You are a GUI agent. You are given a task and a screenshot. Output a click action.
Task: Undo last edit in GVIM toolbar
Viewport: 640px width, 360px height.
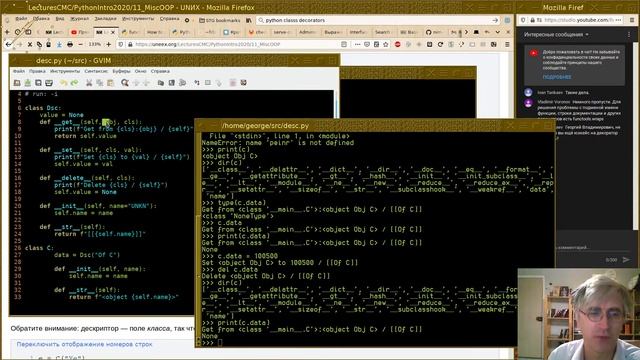64,83
